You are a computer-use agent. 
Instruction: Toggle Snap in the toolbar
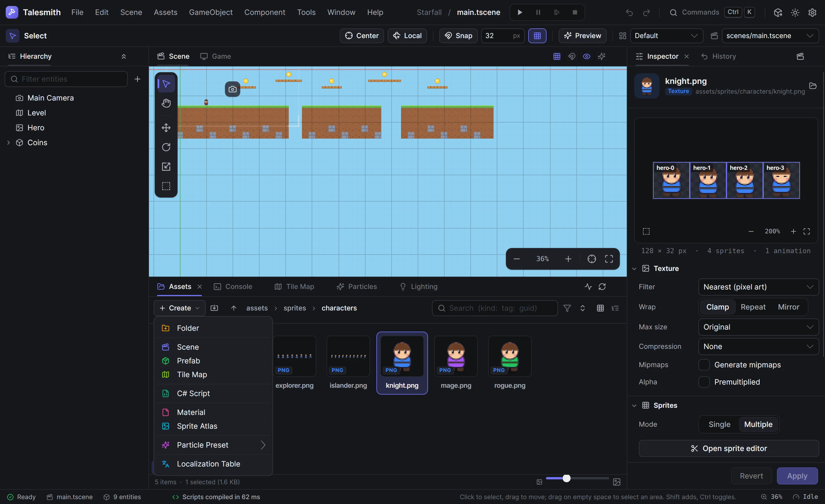pyautogui.click(x=458, y=36)
